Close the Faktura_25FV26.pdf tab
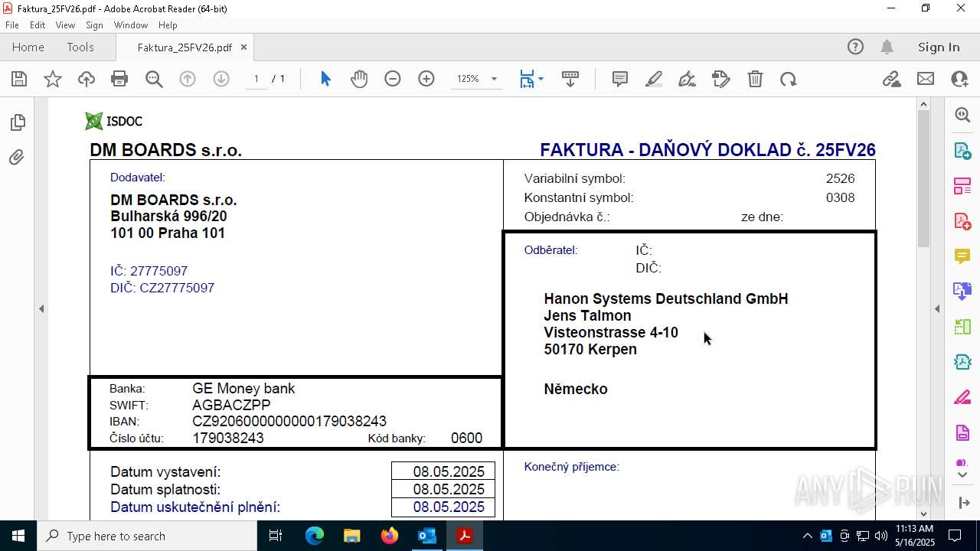This screenshot has width=980, height=551. [x=243, y=47]
